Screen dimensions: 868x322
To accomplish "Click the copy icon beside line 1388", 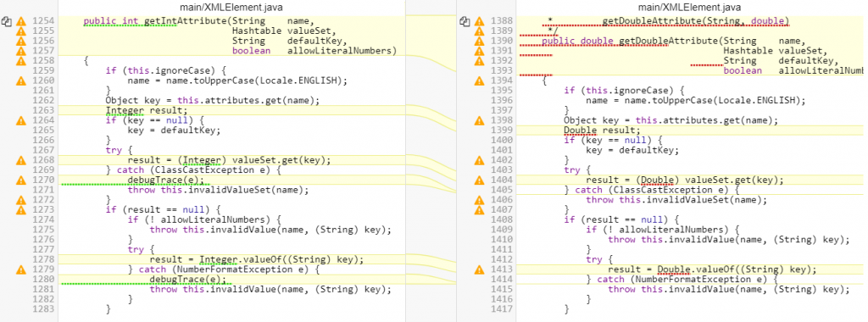I will (465, 21).
